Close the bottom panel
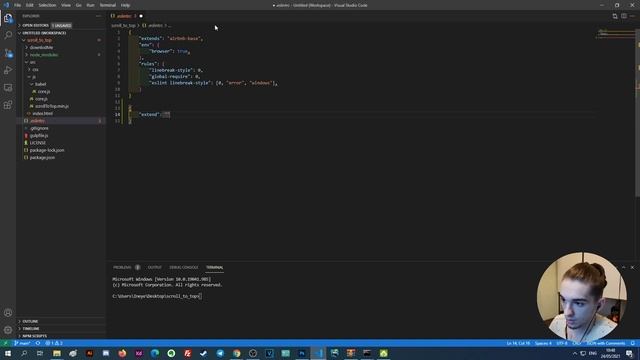Viewport: 640px width, 360px height. 632,267
